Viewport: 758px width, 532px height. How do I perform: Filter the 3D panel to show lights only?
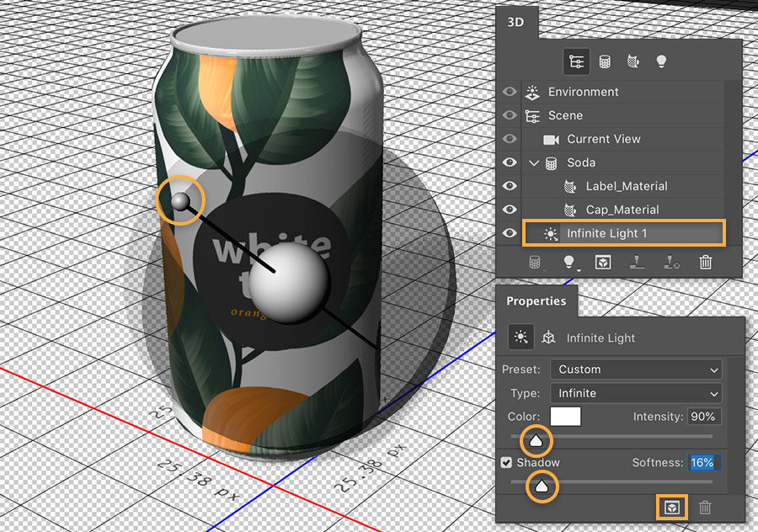coord(660,61)
